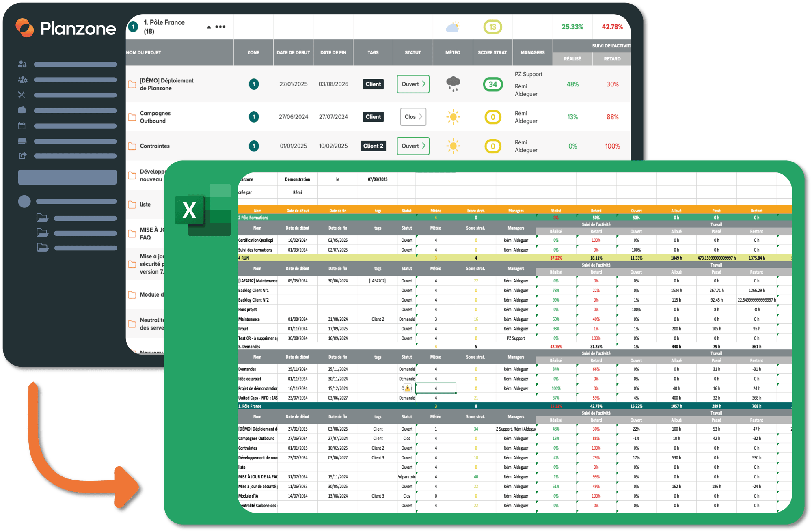Sort by DATE DE DÉBUT column header
812x532 pixels.
pyautogui.click(x=293, y=53)
